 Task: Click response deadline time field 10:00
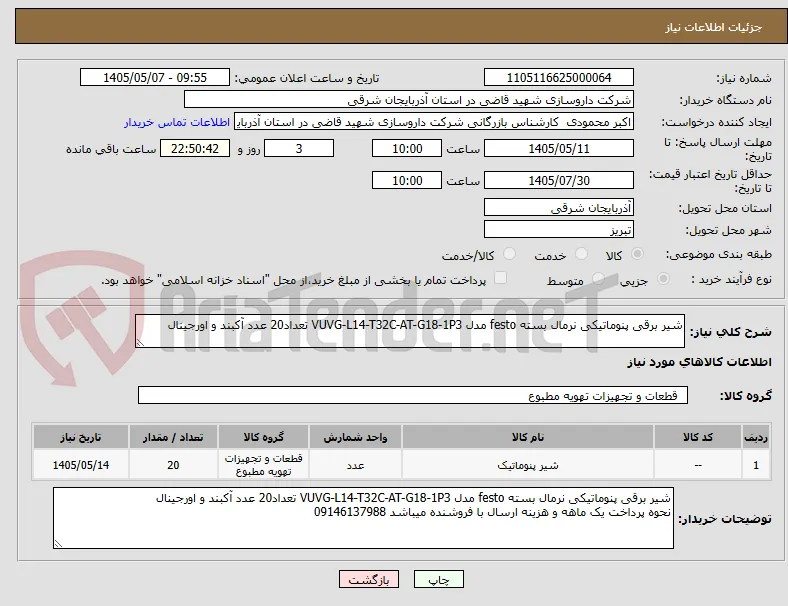pyautogui.click(x=407, y=149)
